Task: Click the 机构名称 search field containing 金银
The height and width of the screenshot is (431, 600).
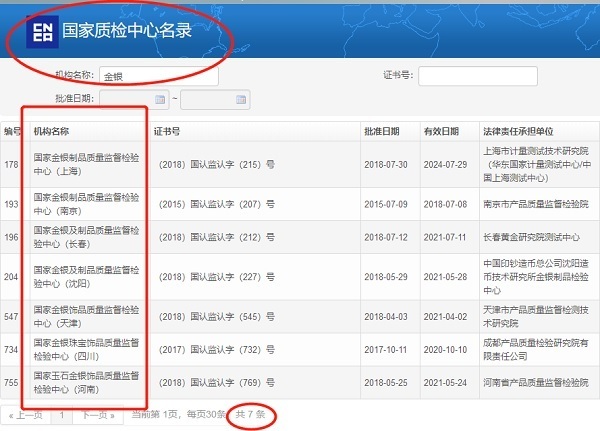Action: click(x=159, y=76)
